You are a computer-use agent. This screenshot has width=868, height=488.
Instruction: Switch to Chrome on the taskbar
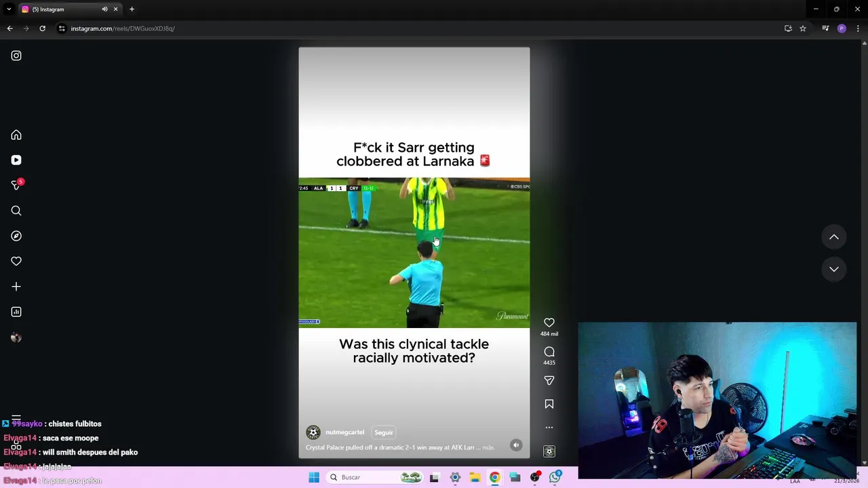click(495, 477)
